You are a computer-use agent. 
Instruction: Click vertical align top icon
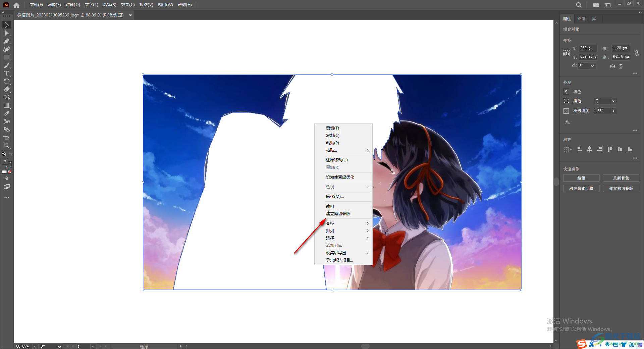point(610,149)
